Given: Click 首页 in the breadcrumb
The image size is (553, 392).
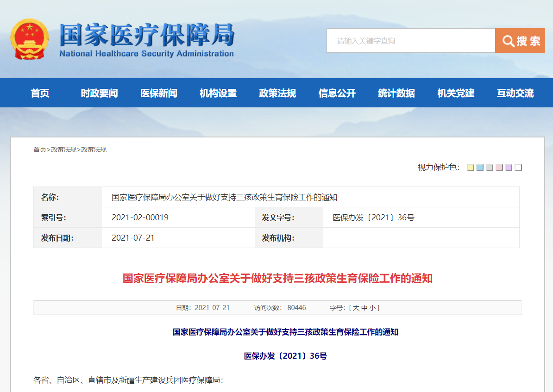Looking at the screenshot, I should tap(39, 149).
